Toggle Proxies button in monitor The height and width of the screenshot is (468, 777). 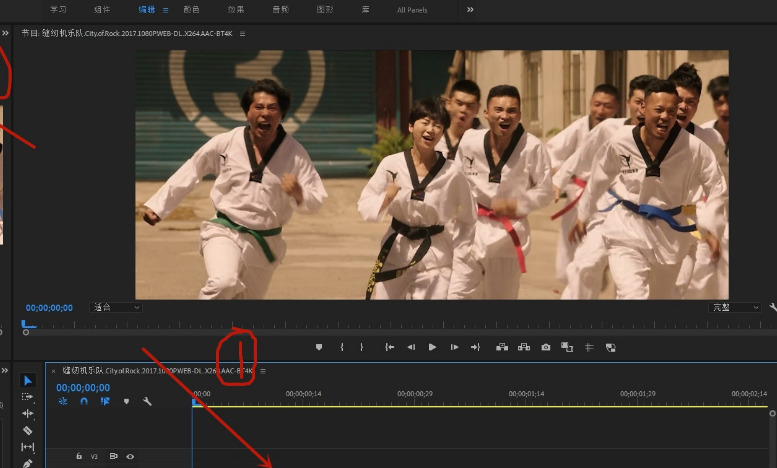coord(610,348)
